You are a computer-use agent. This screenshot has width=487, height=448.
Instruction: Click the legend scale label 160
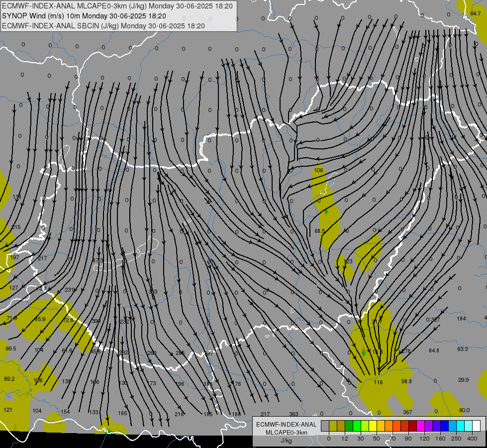(440, 439)
